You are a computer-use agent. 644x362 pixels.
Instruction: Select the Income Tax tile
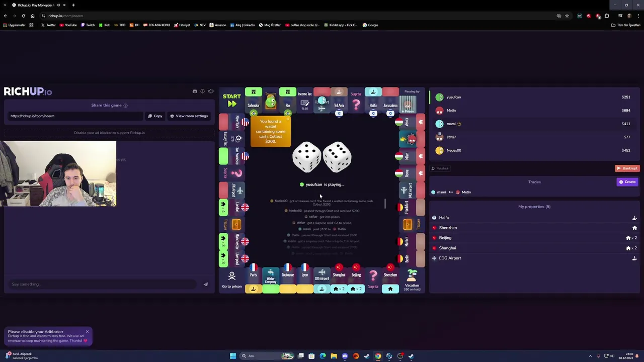pos(304,101)
